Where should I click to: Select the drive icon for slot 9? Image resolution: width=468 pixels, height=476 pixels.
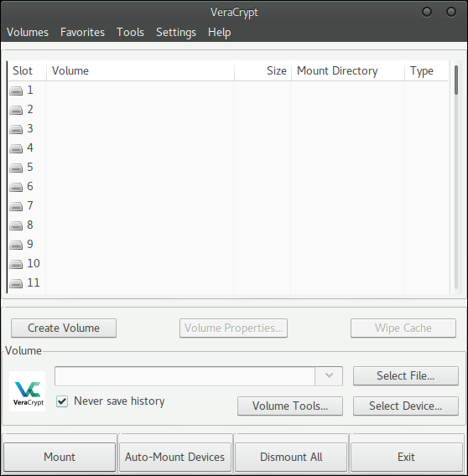[16, 245]
